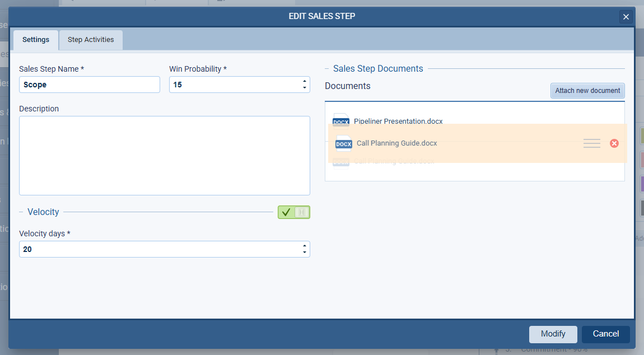
Task: Click the Attach new document button
Action: click(x=587, y=90)
